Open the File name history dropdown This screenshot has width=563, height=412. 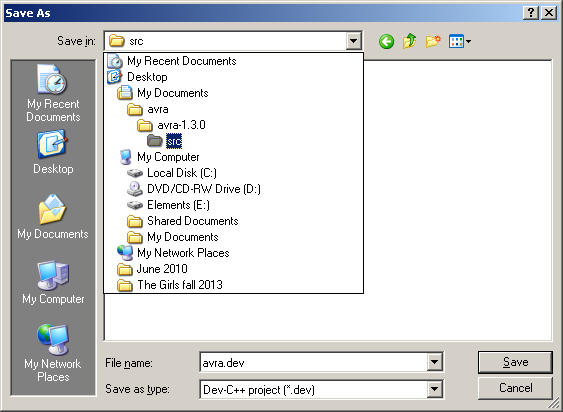coord(434,362)
